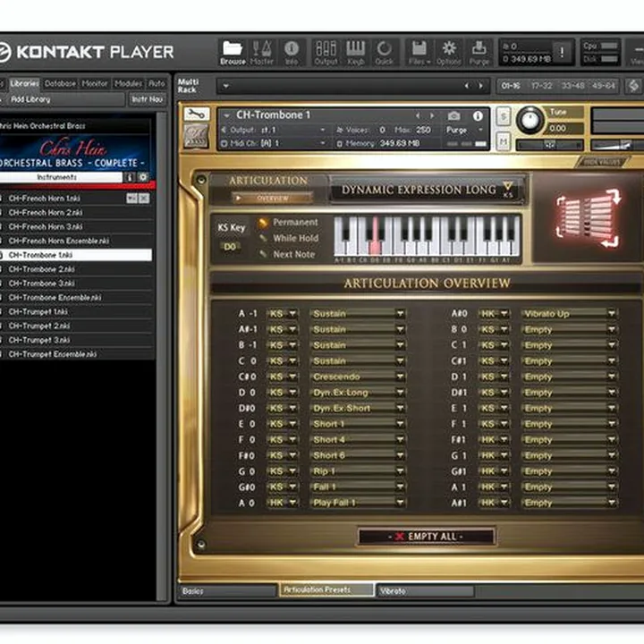Click the red articulation list graphic
The width and height of the screenshot is (644, 644).
click(589, 217)
